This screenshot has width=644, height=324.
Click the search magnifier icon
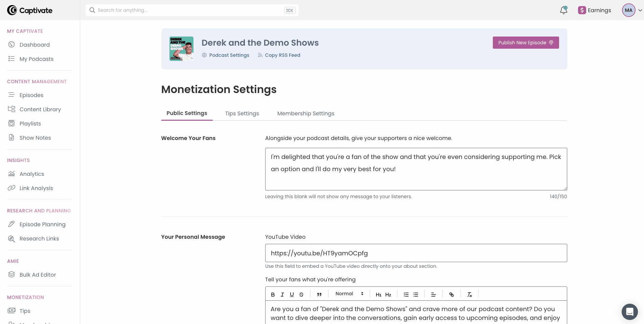point(92,10)
